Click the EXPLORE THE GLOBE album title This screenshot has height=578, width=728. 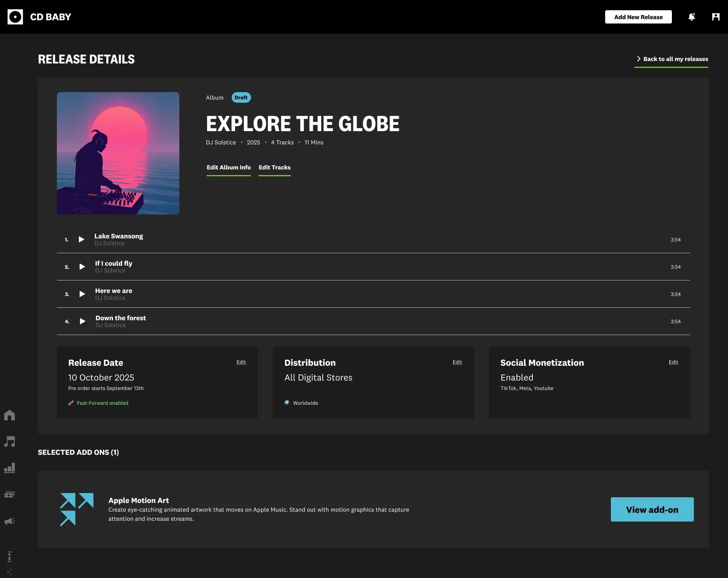[x=303, y=124]
